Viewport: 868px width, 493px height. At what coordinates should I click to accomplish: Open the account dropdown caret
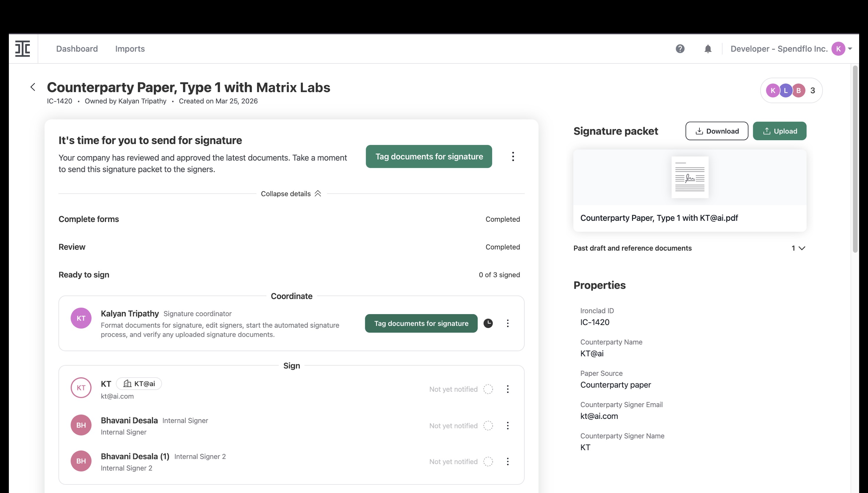[850, 49]
